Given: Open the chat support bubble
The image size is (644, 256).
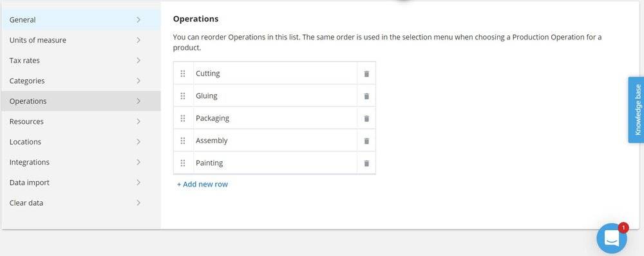Looking at the screenshot, I should click(x=612, y=238).
